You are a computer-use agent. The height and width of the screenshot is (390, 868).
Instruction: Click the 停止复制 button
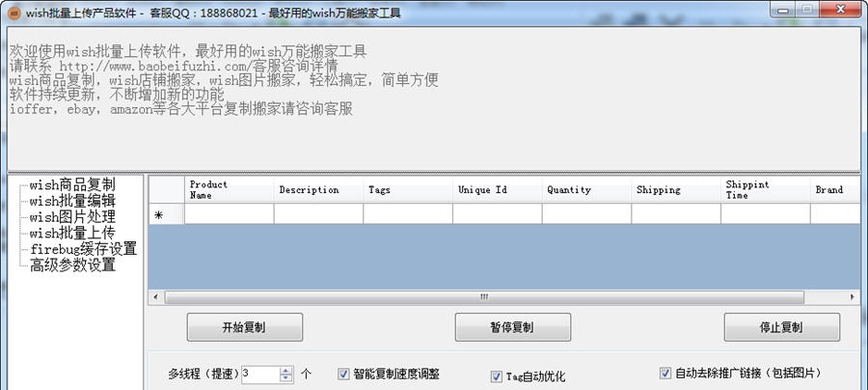pyautogui.click(x=781, y=327)
